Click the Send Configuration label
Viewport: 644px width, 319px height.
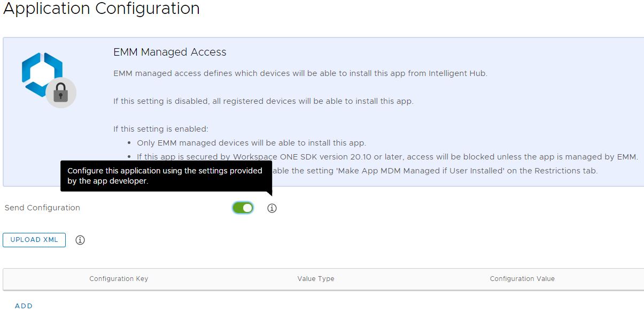[x=42, y=208]
